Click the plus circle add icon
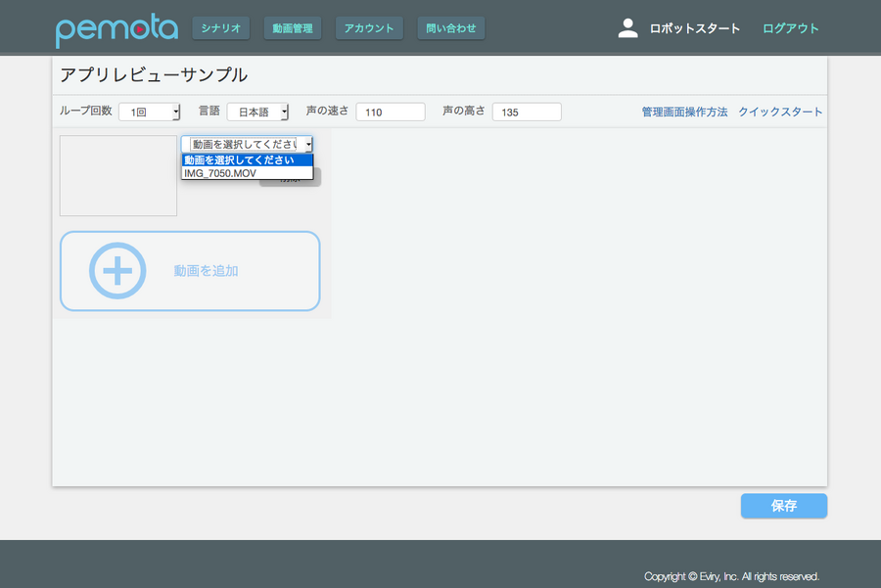 [117, 271]
